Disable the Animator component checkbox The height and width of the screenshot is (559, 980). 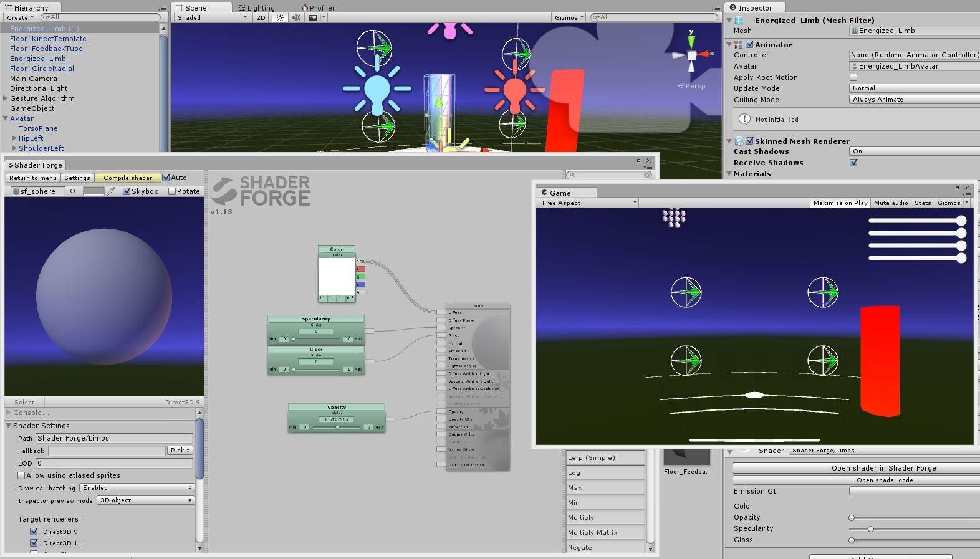pos(749,45)
